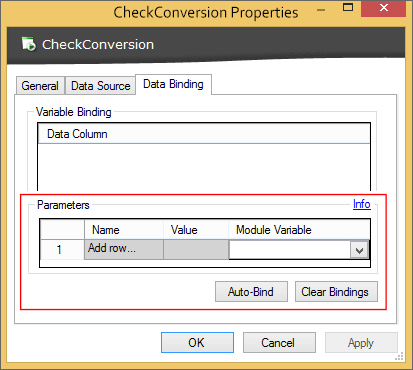Screen dimensions: 413x370
Task: Click the Name column header
Action: (124, 230)
